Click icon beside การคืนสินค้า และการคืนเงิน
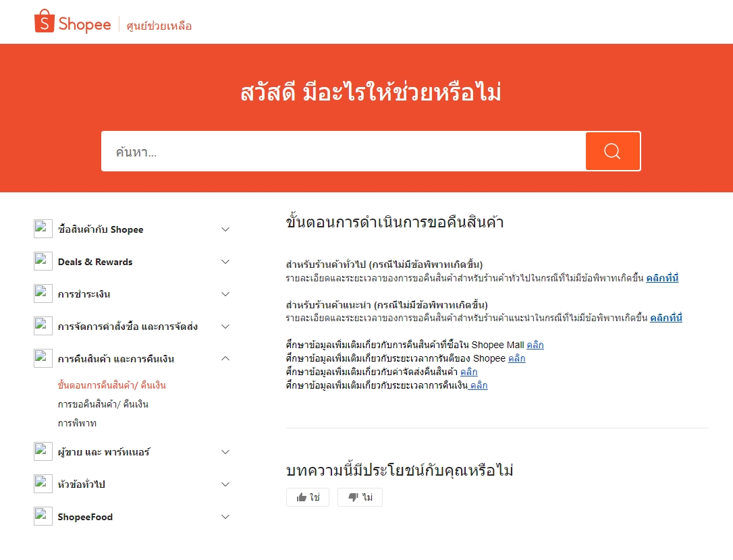Viewport: 733px width, 560px height. click(x=43, y=358)
